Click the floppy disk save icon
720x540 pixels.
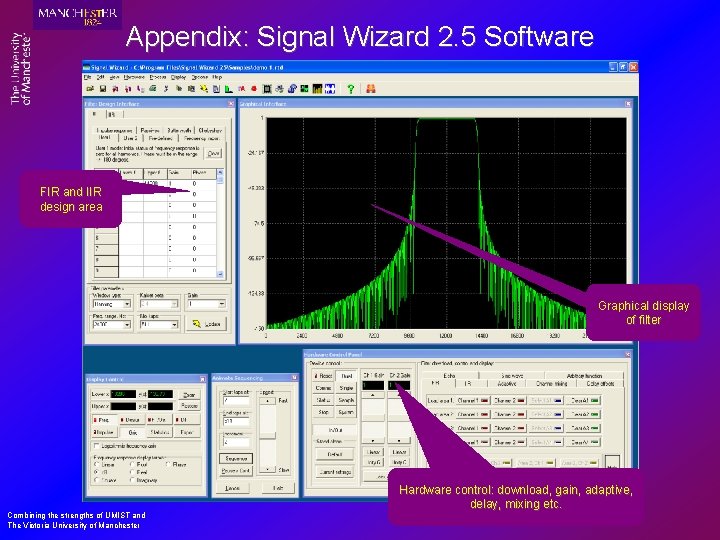103,89
